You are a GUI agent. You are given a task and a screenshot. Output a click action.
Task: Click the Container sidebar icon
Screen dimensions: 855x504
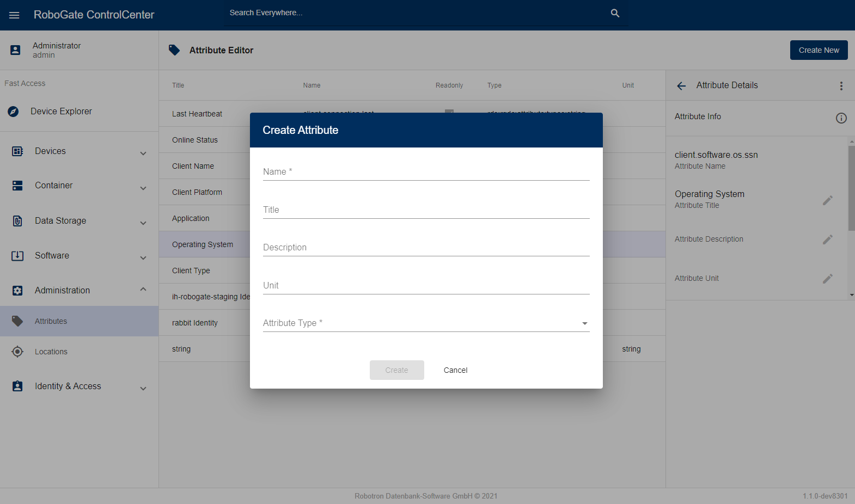(x=17, y=186)
